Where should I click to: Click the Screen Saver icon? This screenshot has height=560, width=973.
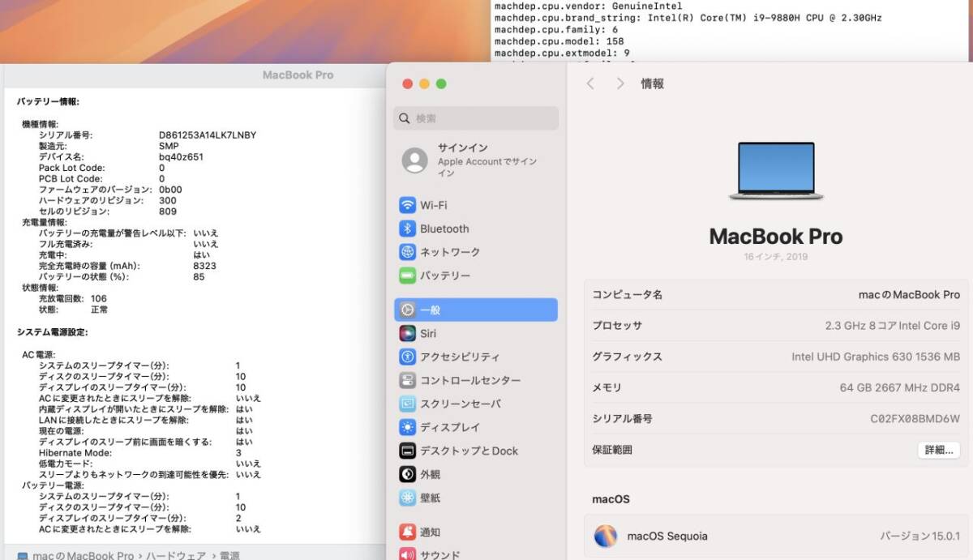(x=407, y=404)
